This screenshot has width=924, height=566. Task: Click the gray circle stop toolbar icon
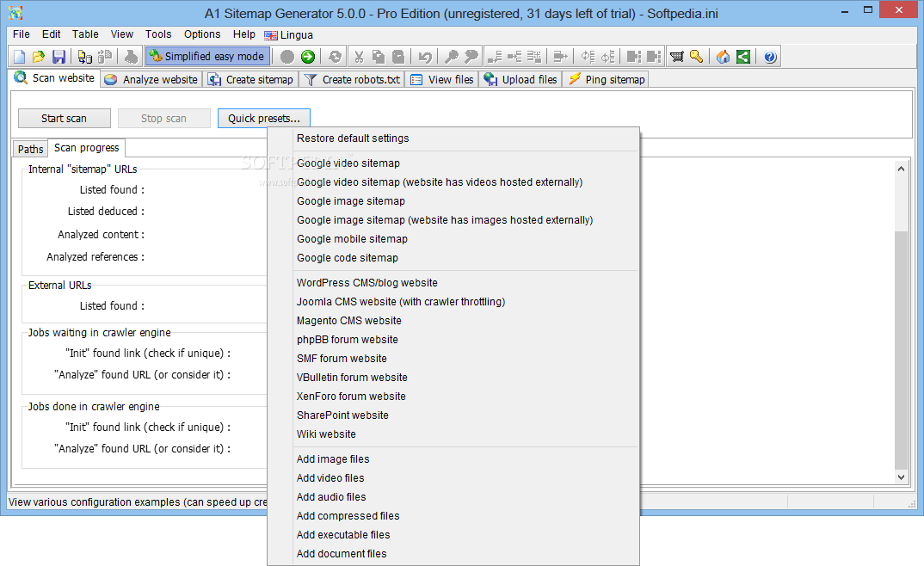287,57
